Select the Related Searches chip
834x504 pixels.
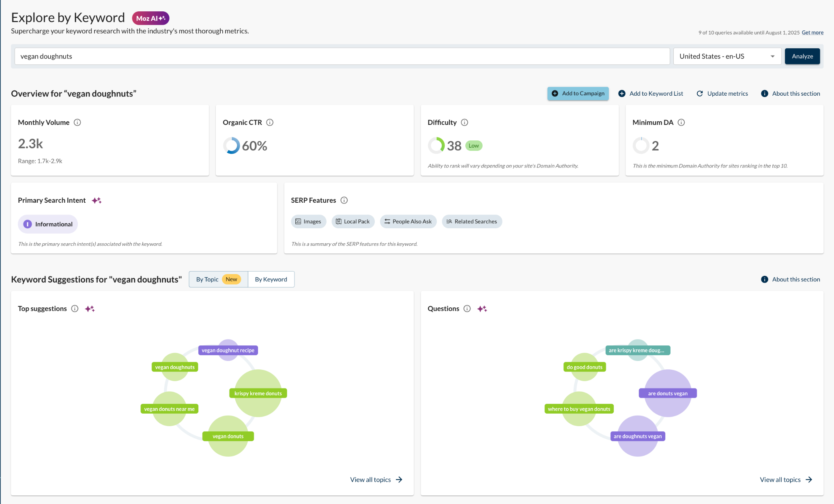pos(472,221)
